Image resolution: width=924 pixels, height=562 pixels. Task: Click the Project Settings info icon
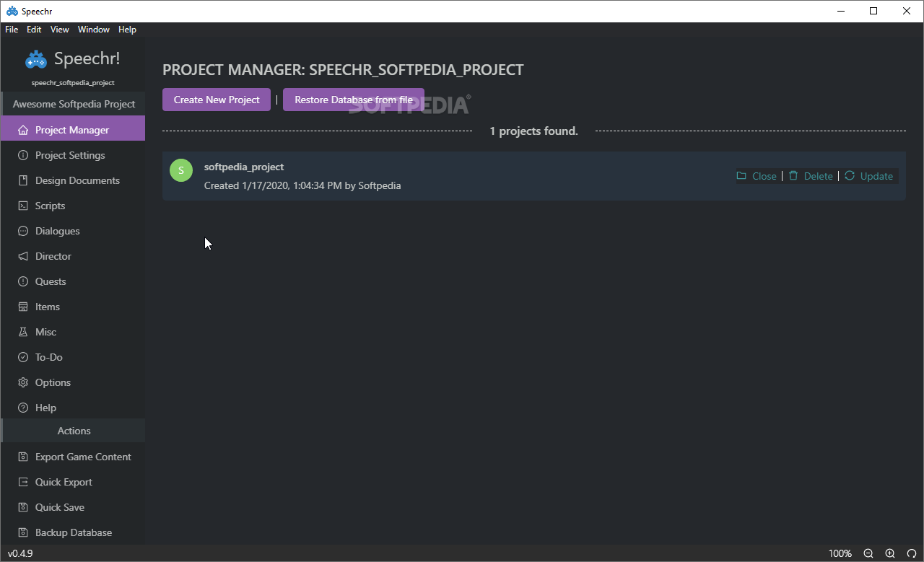tap(23, 155)
